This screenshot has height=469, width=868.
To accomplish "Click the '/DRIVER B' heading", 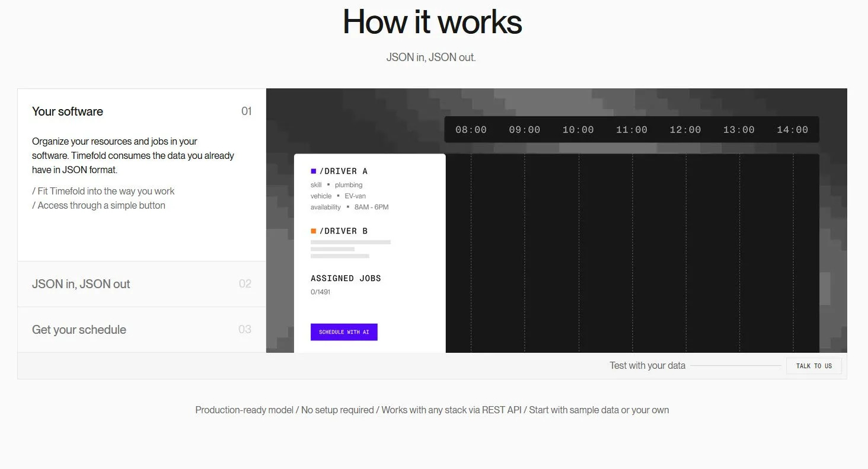I will click(343, 231).
